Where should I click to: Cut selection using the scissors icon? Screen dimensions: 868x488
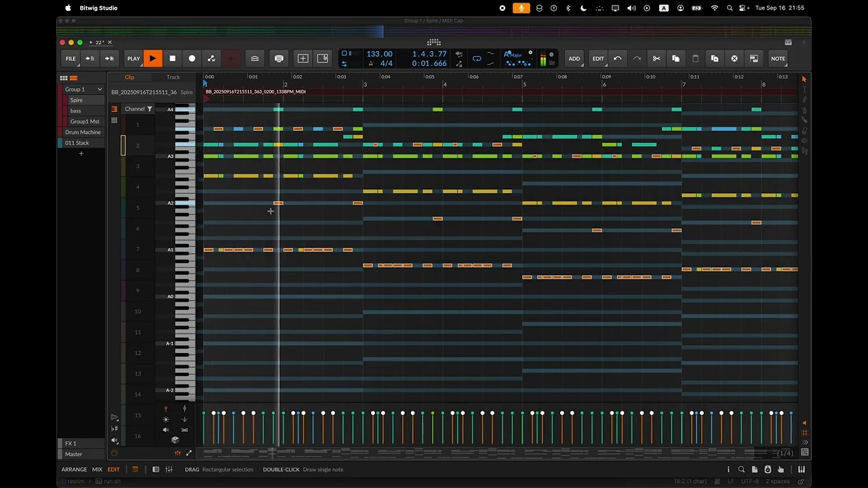[656, 58]
